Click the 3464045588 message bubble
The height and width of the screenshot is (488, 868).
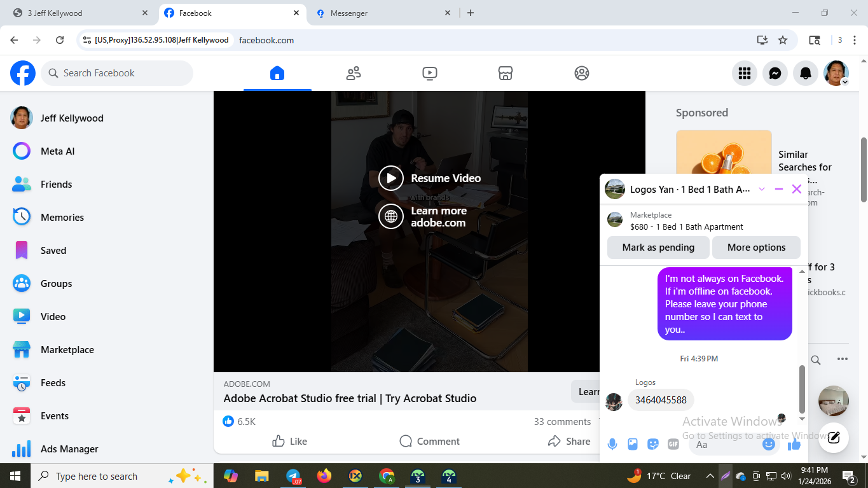tap(661, 400)
